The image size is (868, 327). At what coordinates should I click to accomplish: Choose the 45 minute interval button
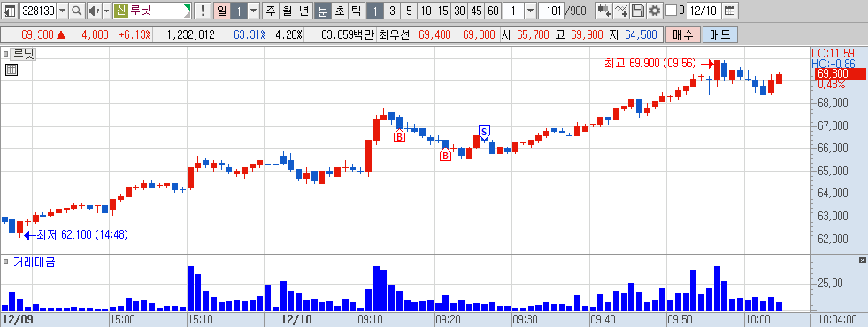click(476, 10)
